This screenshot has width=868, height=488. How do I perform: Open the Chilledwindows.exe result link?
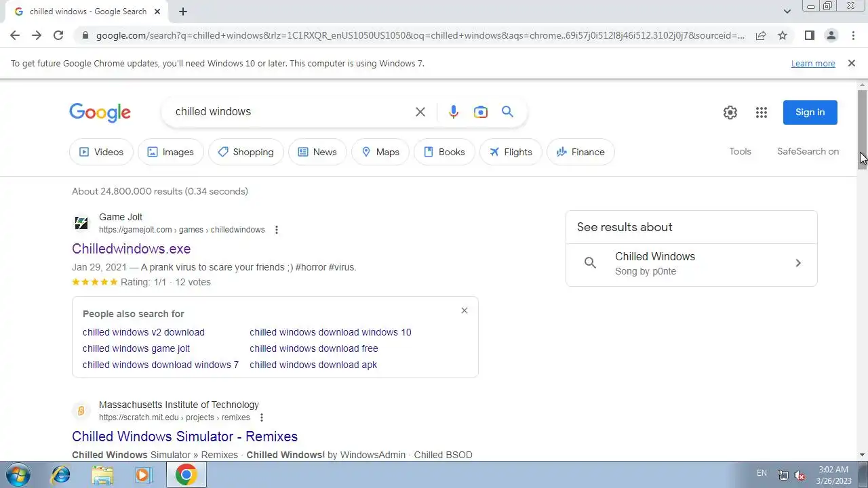pyautogui.click(x=131, y=249)
